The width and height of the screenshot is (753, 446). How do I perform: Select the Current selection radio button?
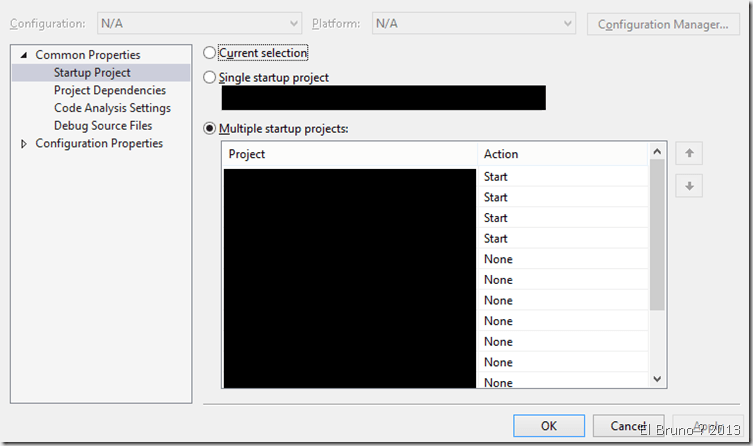(209, 53)
